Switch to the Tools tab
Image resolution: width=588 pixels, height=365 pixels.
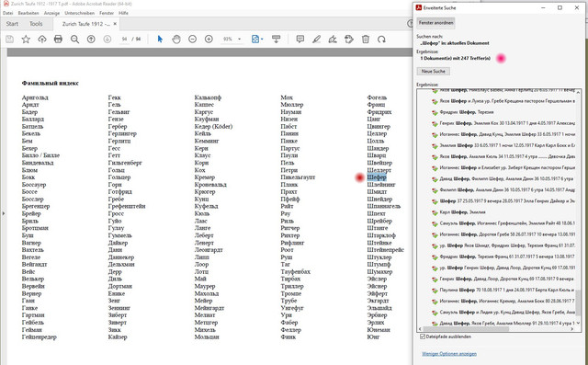[36, 24]
